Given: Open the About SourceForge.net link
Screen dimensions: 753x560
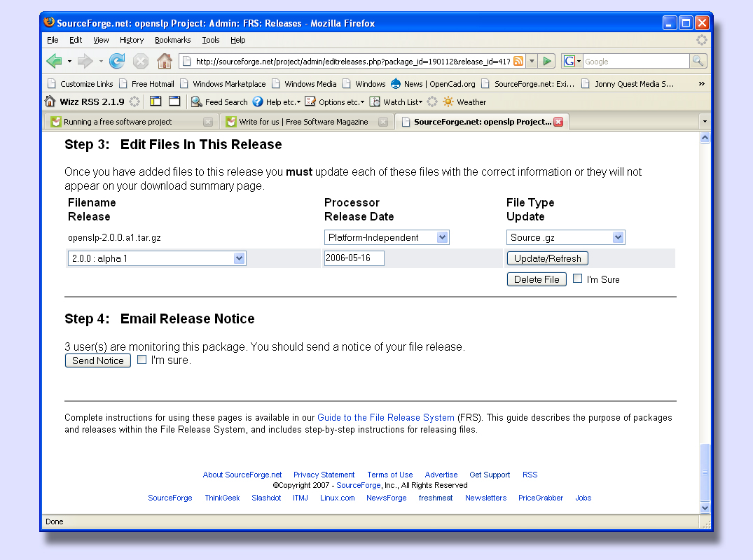Looking at the screenshot, I should click(x=242, y=475).
